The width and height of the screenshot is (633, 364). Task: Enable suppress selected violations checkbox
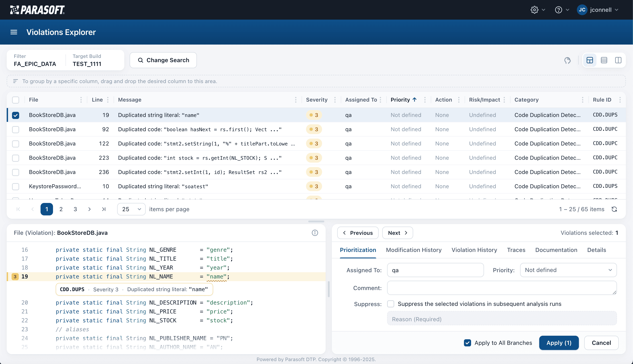pos(390,304)
